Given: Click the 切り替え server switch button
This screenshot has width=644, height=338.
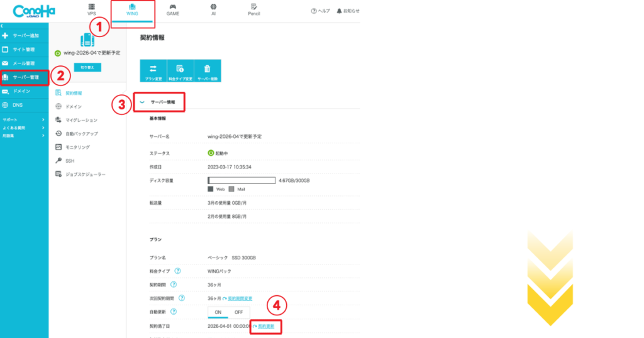Looking at the screenshot, I should 87,67.
